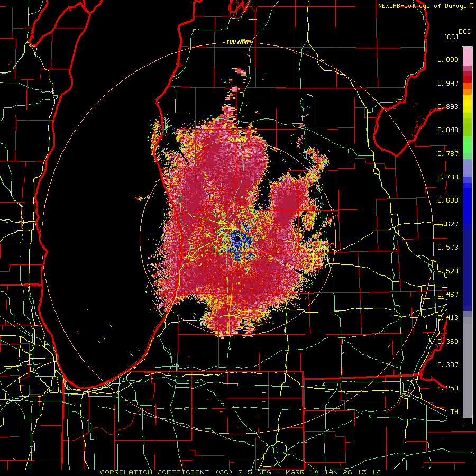Select the 0.787 legend value

point(448,153)
